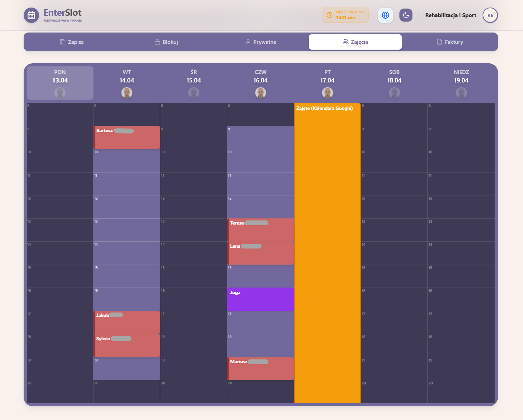Select Tuesday 13 o'clock free slot
Image resolution: width=523 pixels, height=420 pixels.
(127, 230)
